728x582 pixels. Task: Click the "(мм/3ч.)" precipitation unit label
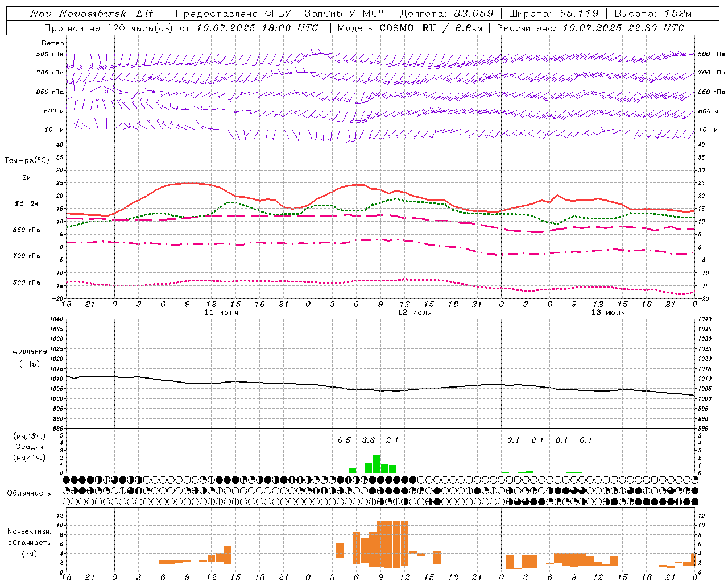(30, 436)
